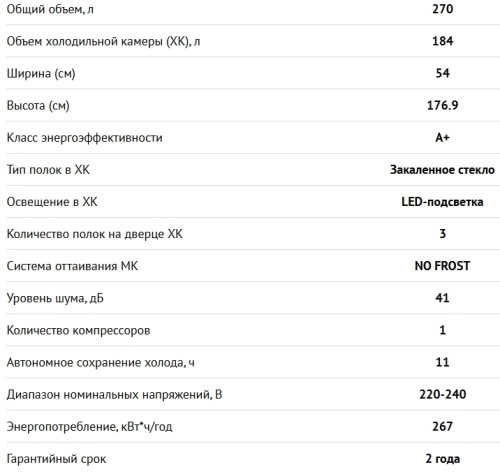Select the refrigerator volume value 184
This screenshot has width=500, height=474.
[x=442, y=41]
